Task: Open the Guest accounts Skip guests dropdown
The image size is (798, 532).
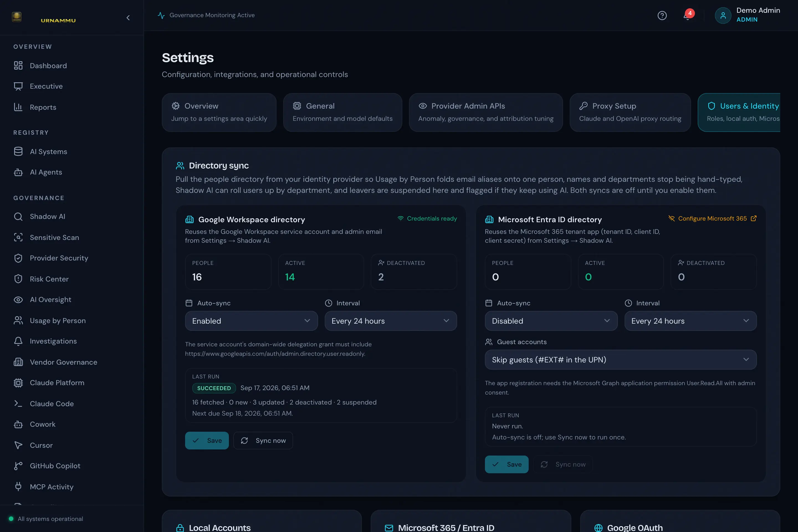Action: coord(621,360)
